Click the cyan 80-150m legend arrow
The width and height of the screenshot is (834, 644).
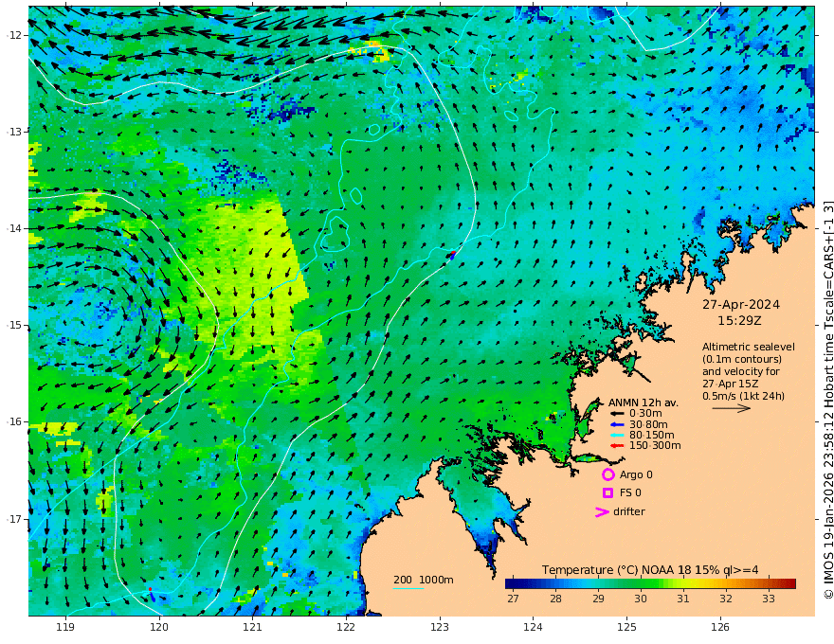(617, 436)
